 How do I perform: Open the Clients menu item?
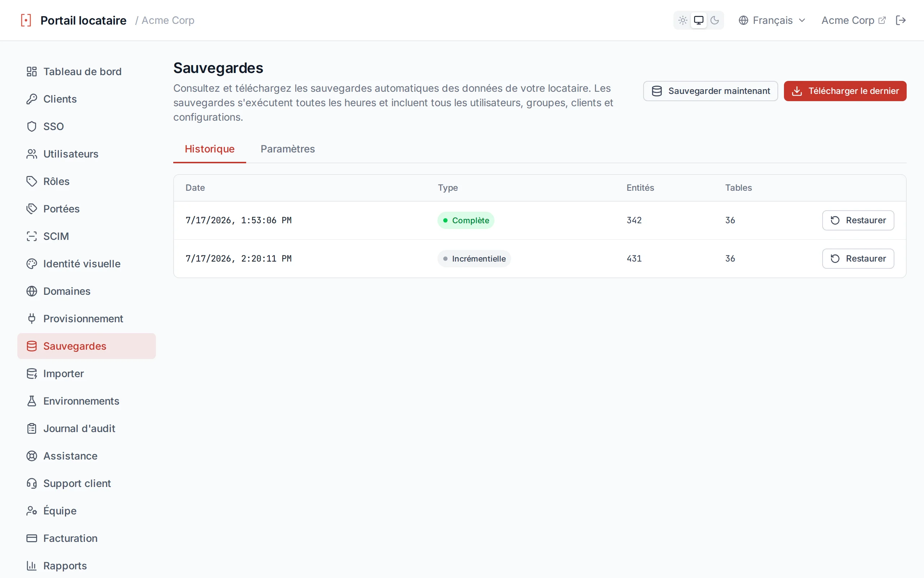point(86,99)
